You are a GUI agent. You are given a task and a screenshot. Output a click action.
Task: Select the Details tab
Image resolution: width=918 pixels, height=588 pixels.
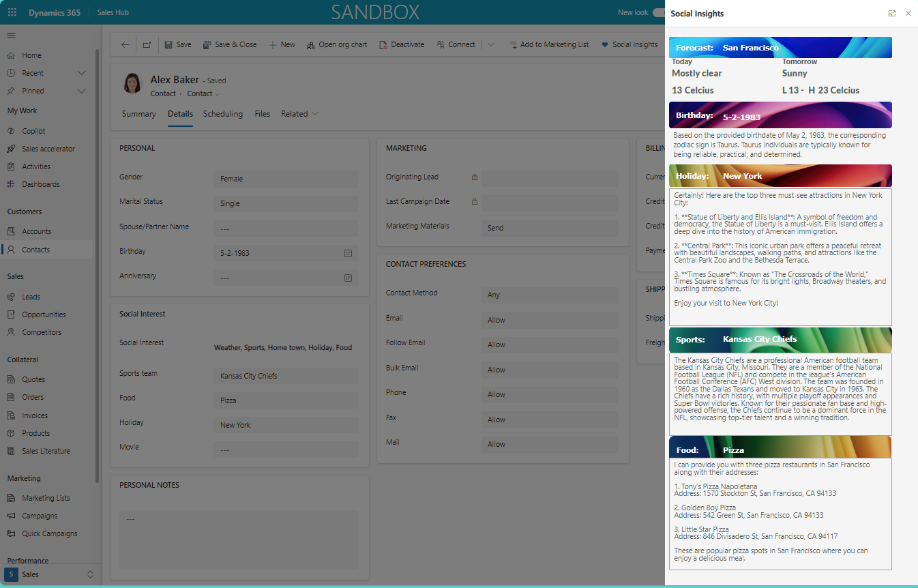[x=181, y=114]
